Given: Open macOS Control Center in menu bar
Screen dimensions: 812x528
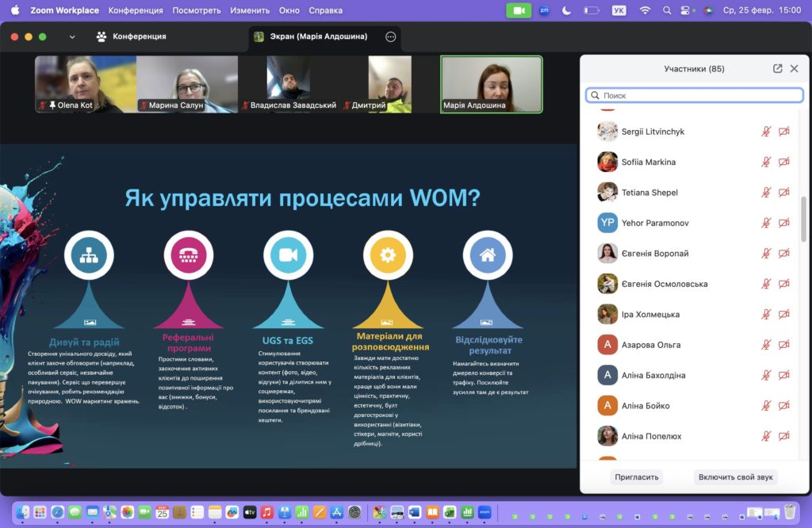Looking at the screenshot, I should click(687, 10).
